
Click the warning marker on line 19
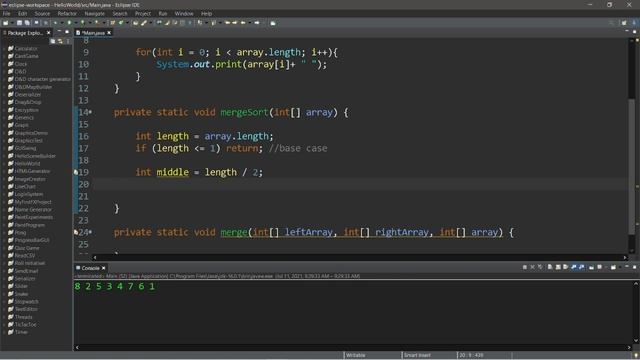[76, 172]
